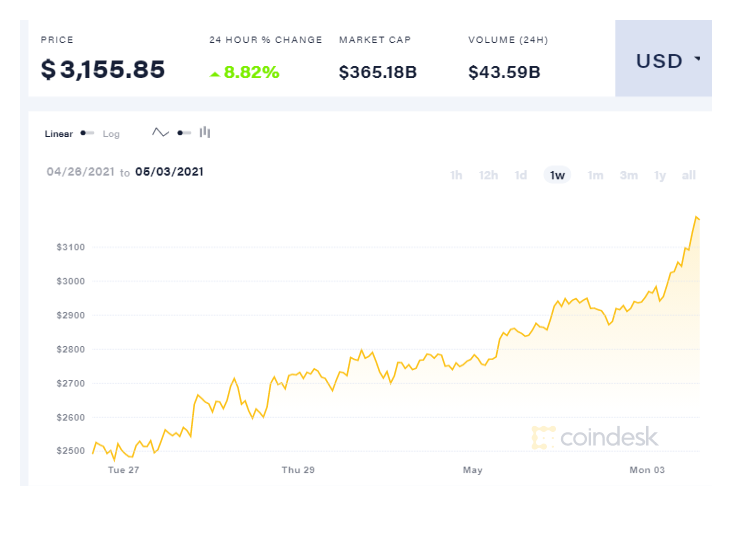Toggle the Linear/Log scale switch
The height and width of the screenshot is (546, 732).
click(87, 133)
